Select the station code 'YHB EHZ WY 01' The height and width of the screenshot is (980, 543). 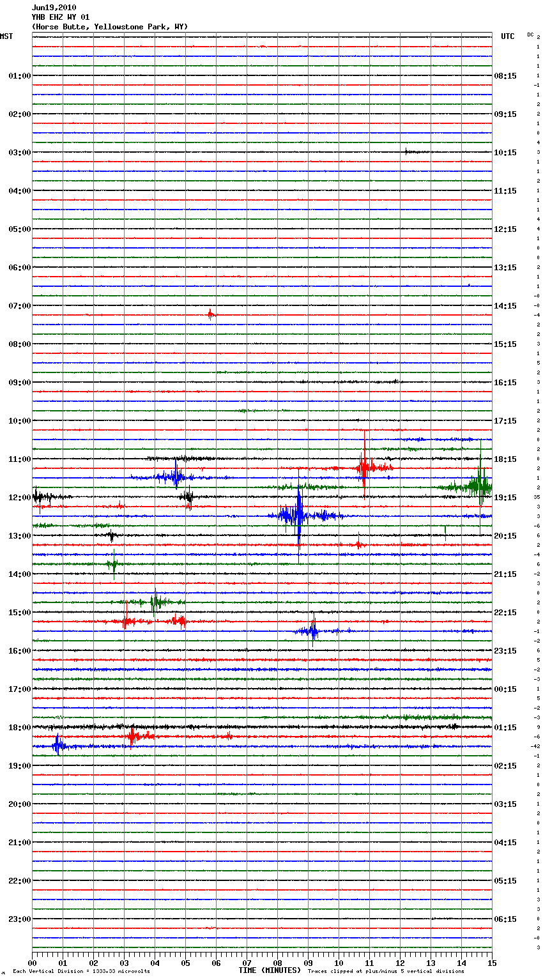[x=61, y=17]
